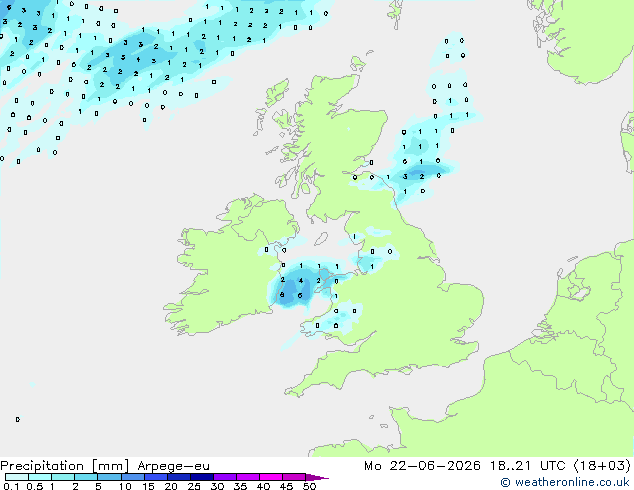
Task: Click the '(18+03)' forecast step label
Action: pyautogui.click(x=602, y=465)
